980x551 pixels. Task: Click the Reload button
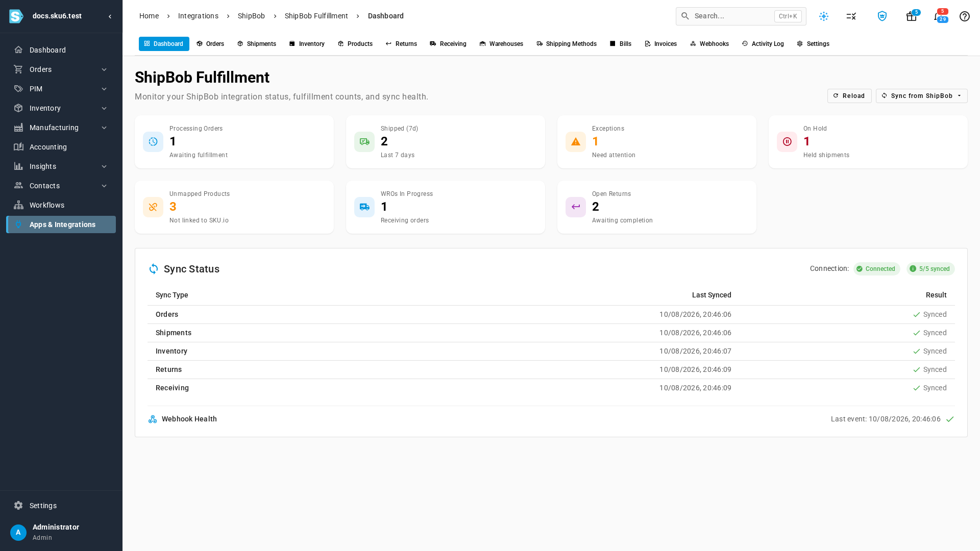pyautogui.click(x=849, y=96)
